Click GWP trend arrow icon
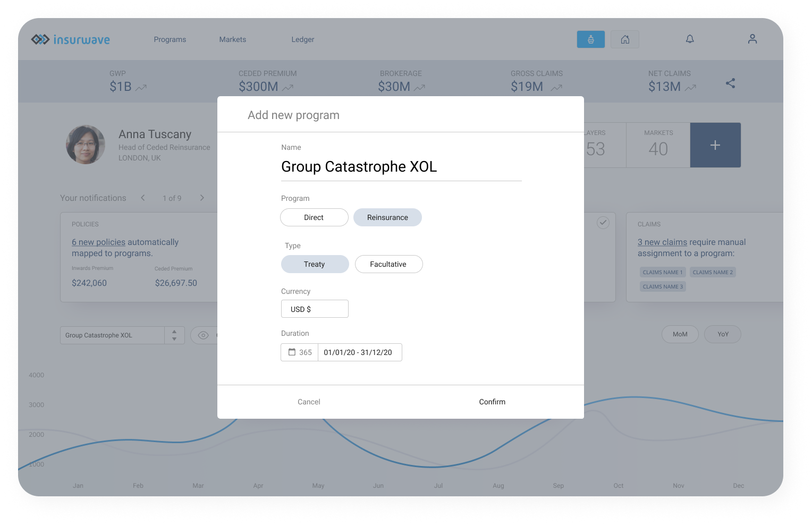Screen dimensions: 812x525 click(x=141, y=88)
